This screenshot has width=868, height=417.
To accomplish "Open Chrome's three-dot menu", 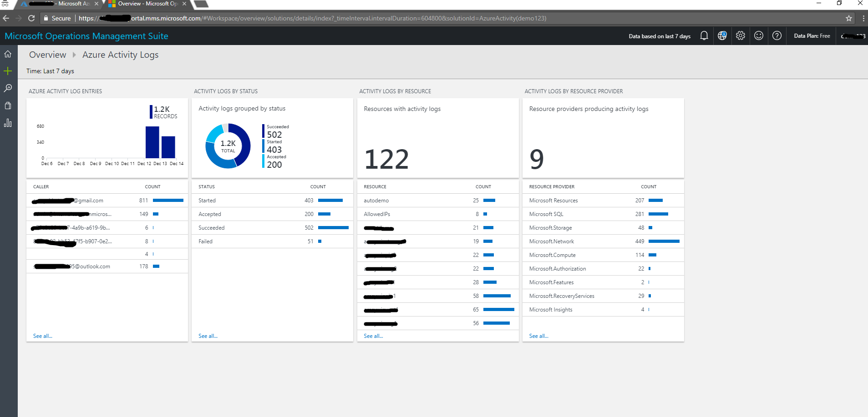I will (x=863, y=18).
